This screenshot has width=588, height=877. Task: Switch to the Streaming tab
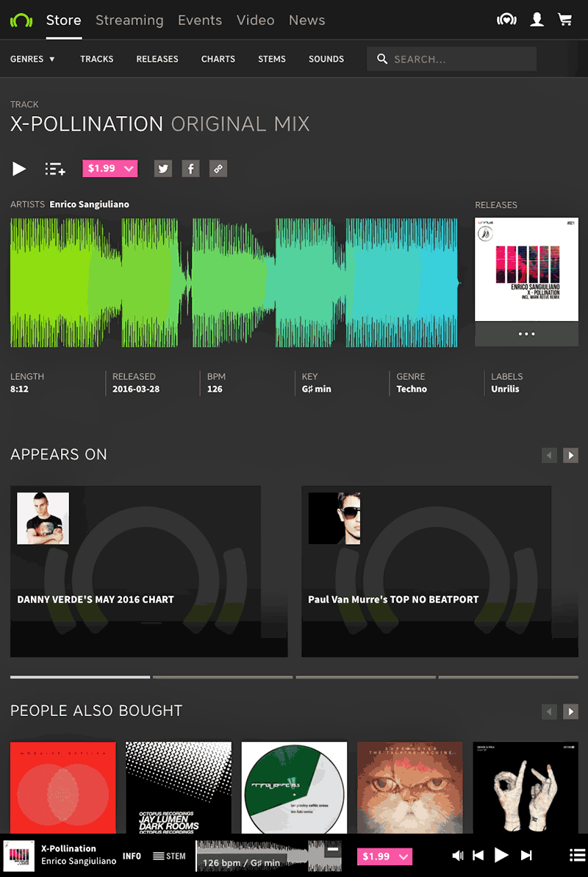[129, 20]
